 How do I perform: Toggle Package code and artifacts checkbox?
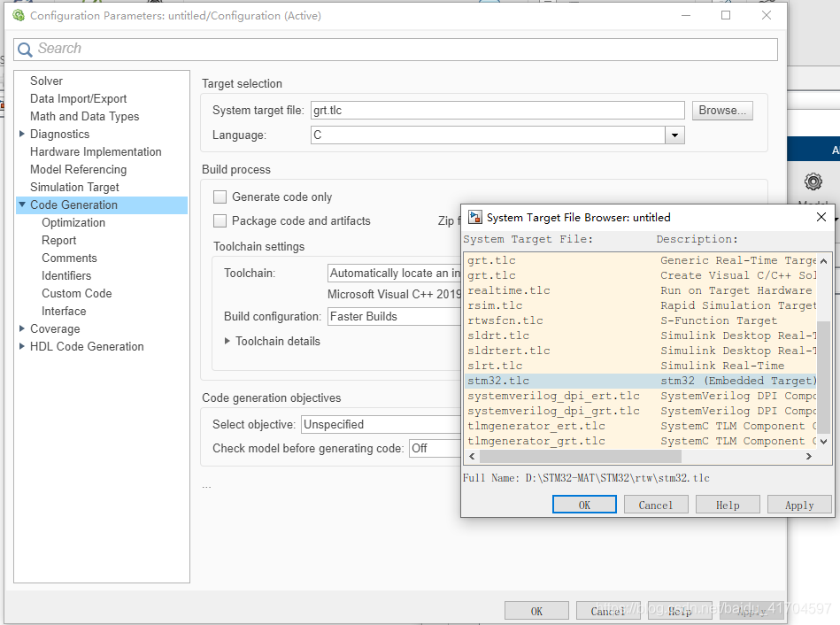[220, 221]
